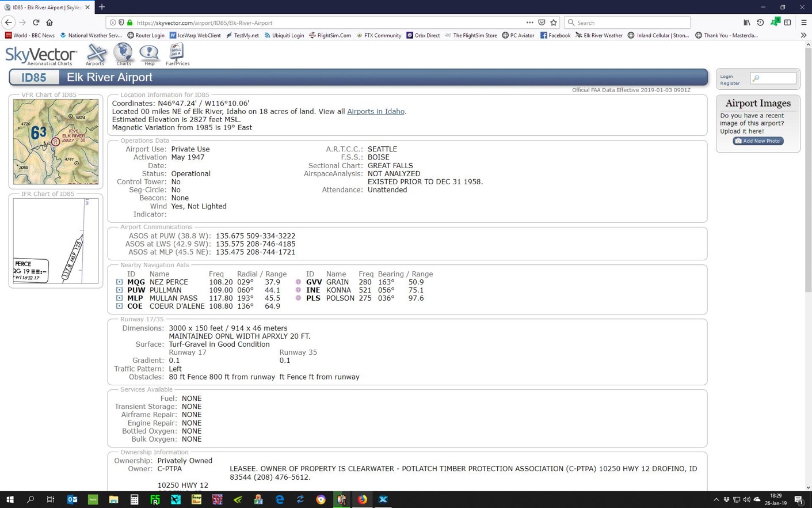
Task: Open Orbx Direct bookmark
Action: [423, 35]
